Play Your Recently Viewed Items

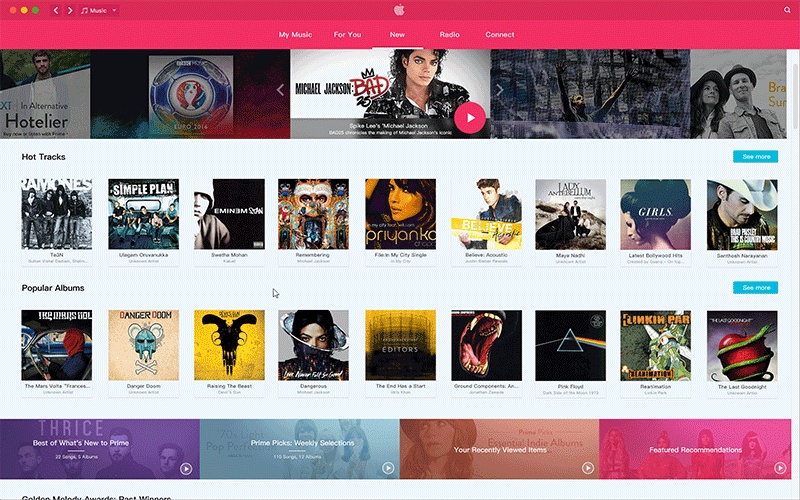(x=588, y=468)
